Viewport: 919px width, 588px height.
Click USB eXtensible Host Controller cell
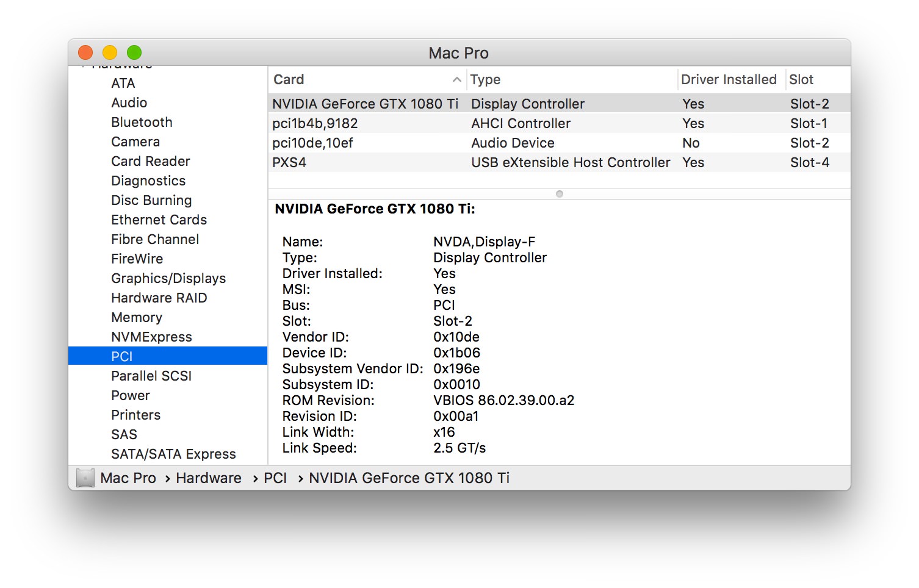pyautogui.click(x=571, y=162)
